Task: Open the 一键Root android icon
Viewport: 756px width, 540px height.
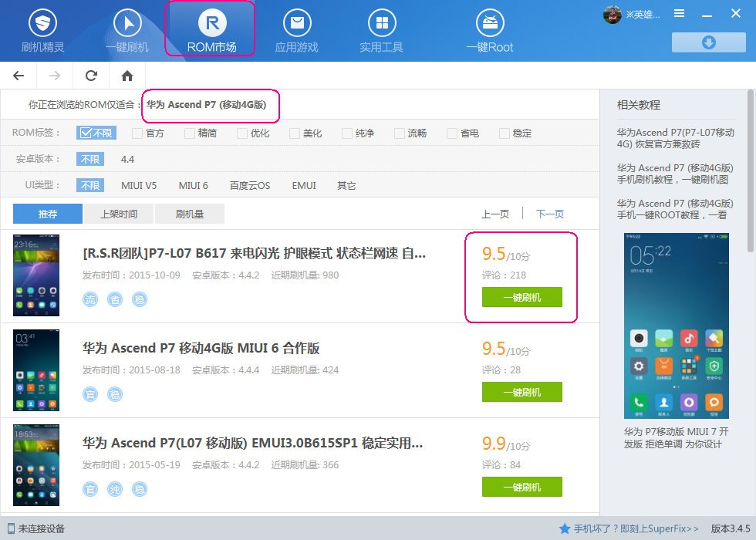Action: click(x=489, y=23)
